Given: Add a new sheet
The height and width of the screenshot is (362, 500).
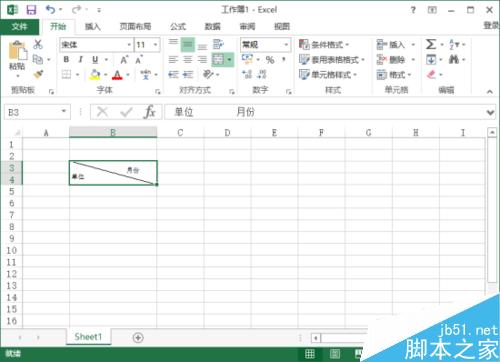Looking at the screenshot, I should pyautogui.click(x=138, y=338).
